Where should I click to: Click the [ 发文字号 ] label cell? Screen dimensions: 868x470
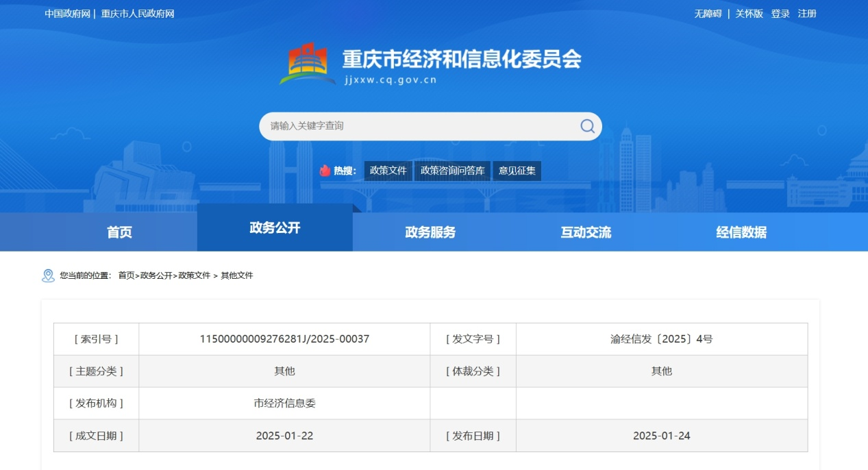tap(473, 339)
